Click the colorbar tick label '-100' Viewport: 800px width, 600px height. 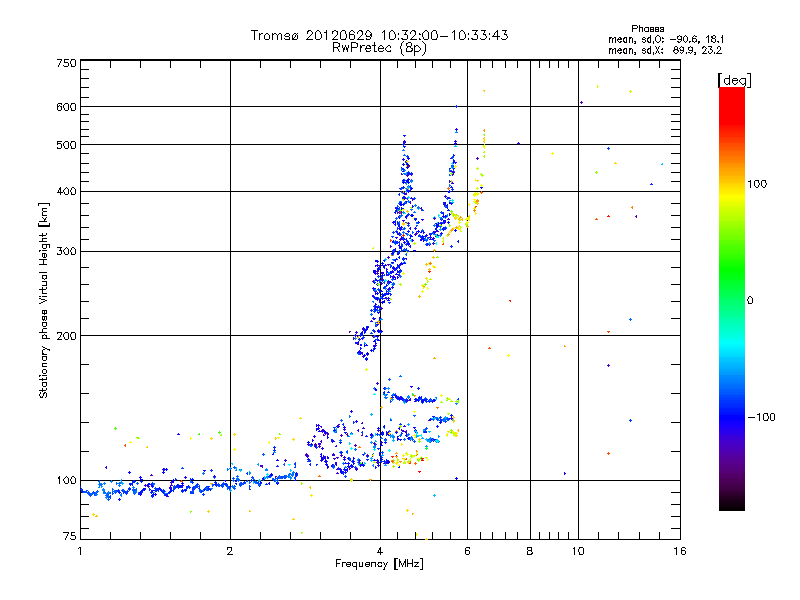coord(761,417)
